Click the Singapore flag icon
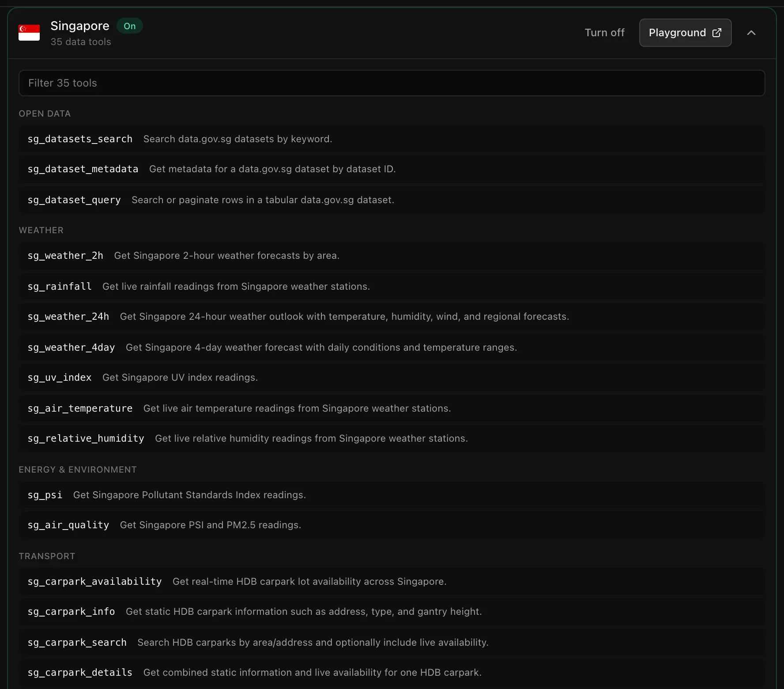The width and height of the screenshot is (784, 689). [x=29, y=33]
